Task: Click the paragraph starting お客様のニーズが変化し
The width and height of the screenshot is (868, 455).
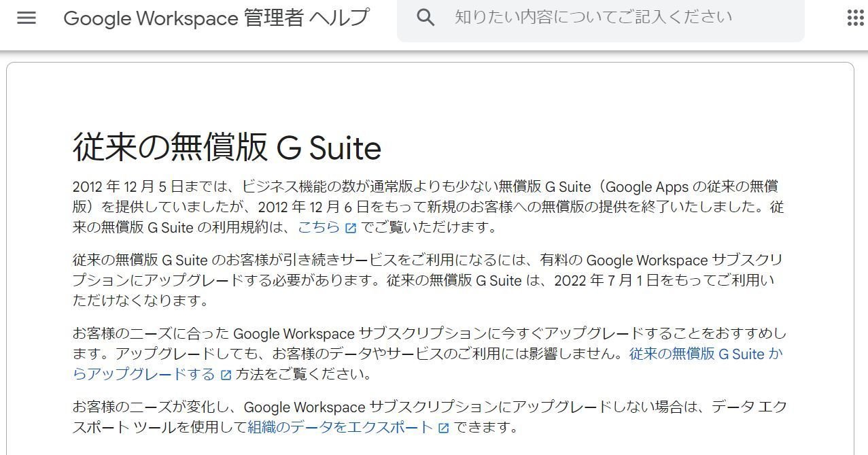Action: (430, 417)
